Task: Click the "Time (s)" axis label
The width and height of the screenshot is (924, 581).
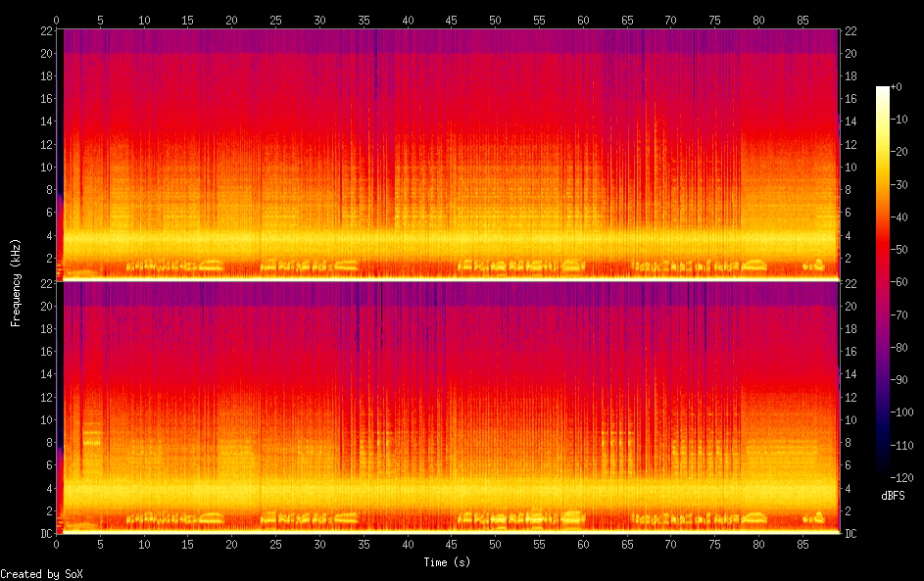Action: [448, 561]
